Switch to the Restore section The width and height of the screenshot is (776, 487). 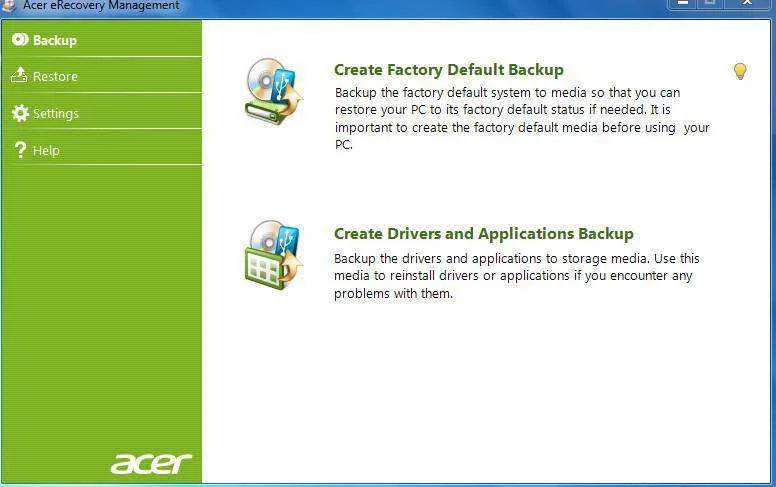[55, 77]
